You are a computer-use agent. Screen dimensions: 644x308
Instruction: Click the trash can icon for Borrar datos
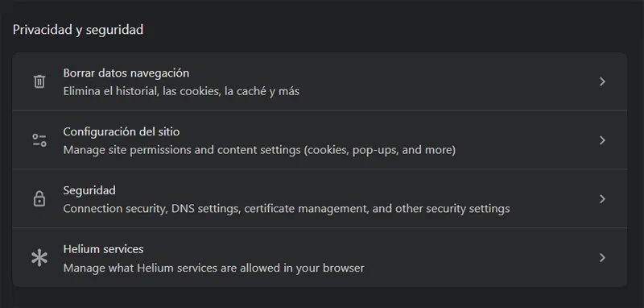[x=39, y=81]
